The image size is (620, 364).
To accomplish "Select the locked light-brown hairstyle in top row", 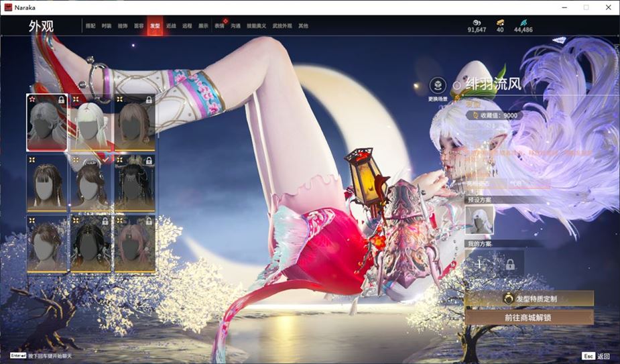I will 135,123.
